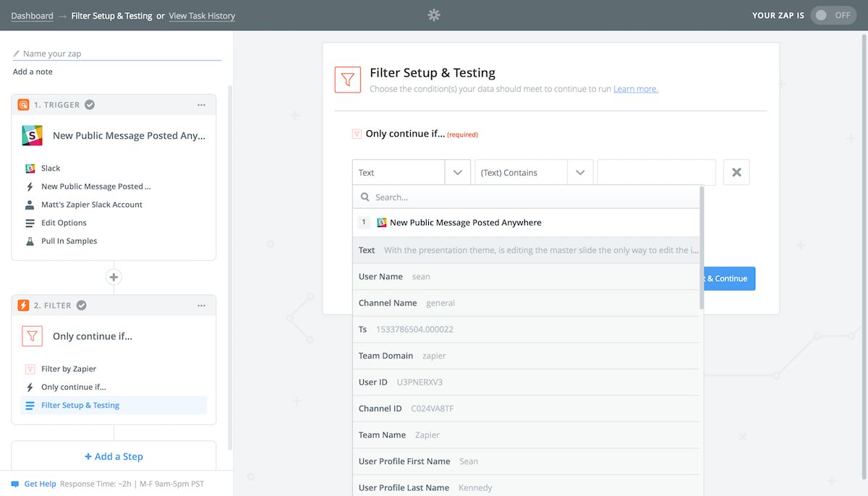This screenshot has width=868, height=496.
Task: Open Pull In Samples in trigger step
Action: 69,241
